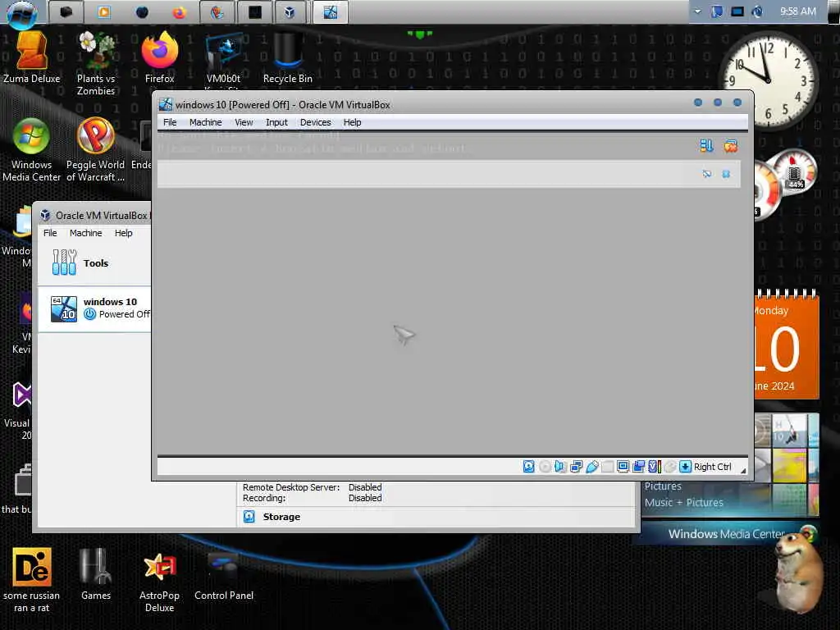The height and width of the screenshot is (630, 840).
Task: Open the Devices menu in the VM window
Action: point(316,122)
